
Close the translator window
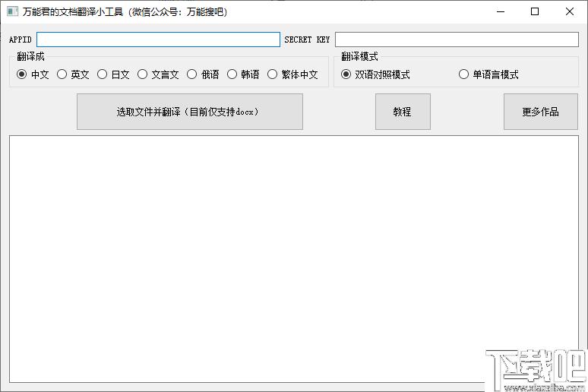coord(569,11)
